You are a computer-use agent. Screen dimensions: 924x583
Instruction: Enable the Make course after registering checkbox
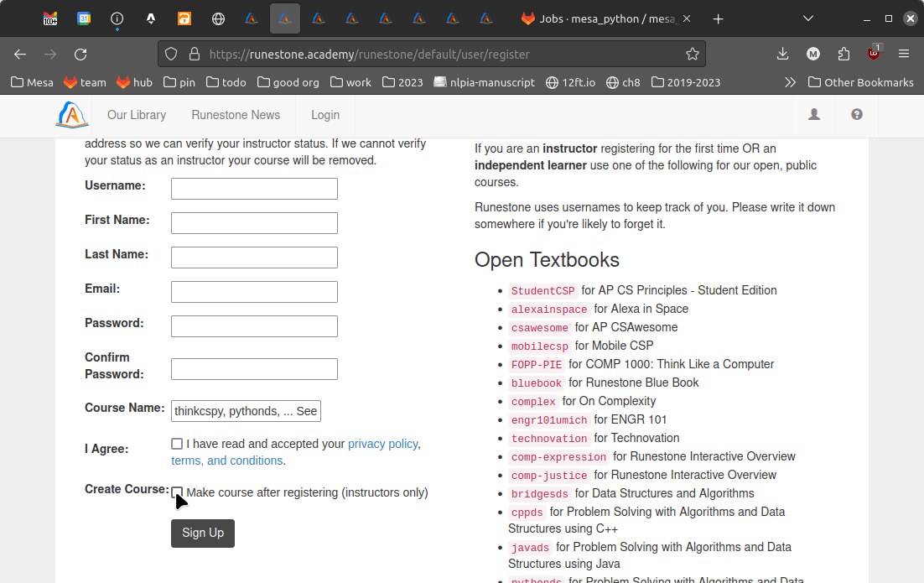[177, 492]
